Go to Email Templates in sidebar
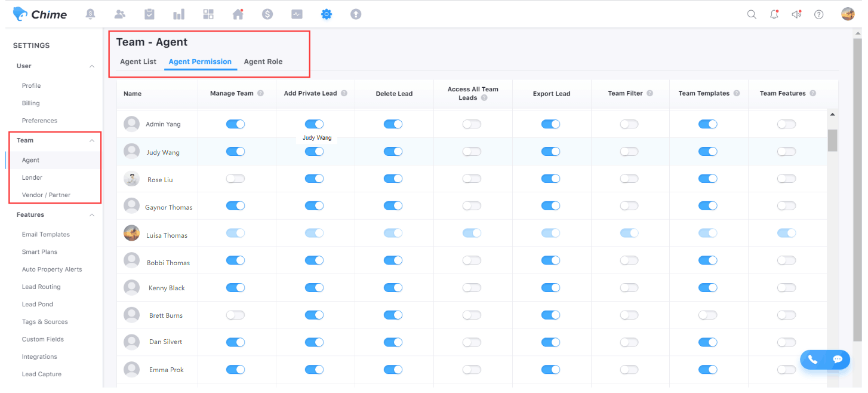 pyautogui.click(x=46, y=235)
